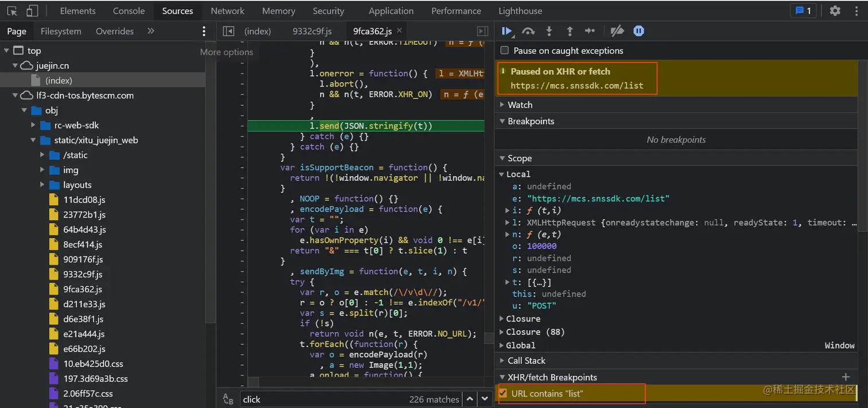This screenshot has height=408, width=868.
Task: Open the Network tab
Action: (x=227, y=11)
